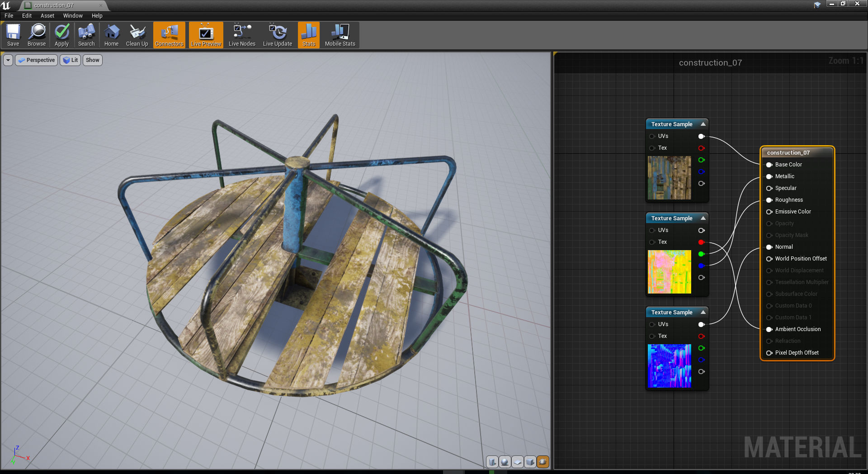This screenshot has height=474, width=868.
Task: Click third Texture Sample white RGB output pin
Action: pyautogui.click(x=701, y=324)
